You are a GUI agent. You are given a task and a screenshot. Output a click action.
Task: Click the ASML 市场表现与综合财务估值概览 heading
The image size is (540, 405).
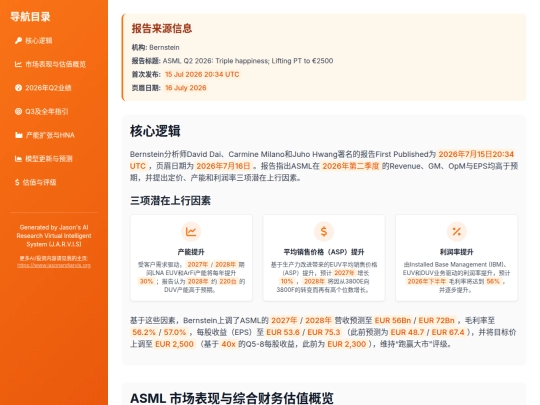(232, 398)
